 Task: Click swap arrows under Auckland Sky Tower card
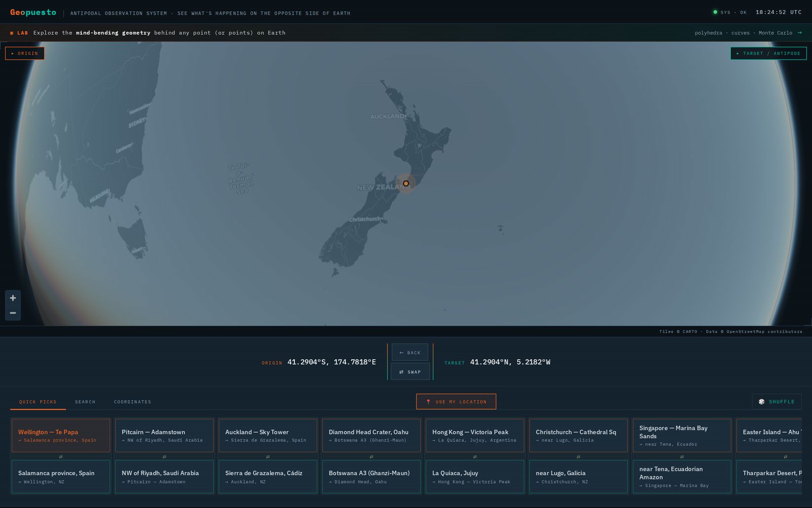click(x=268, y=457)
